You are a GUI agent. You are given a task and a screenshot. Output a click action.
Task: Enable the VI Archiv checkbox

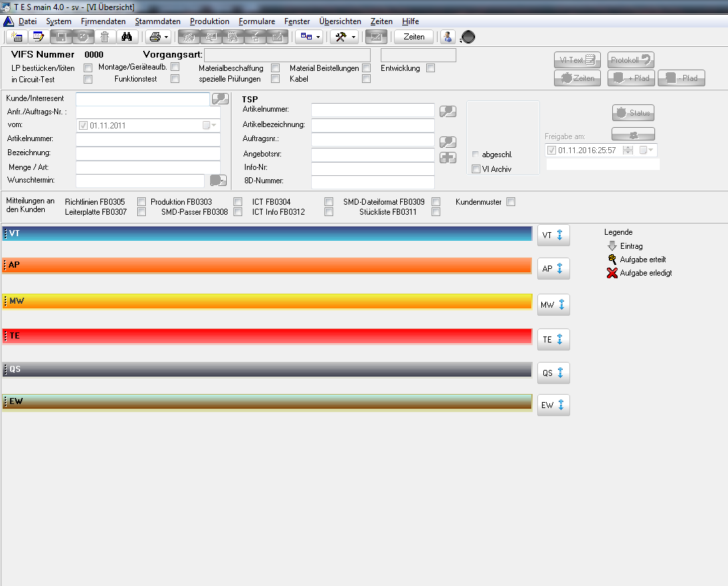click(476, 169)
